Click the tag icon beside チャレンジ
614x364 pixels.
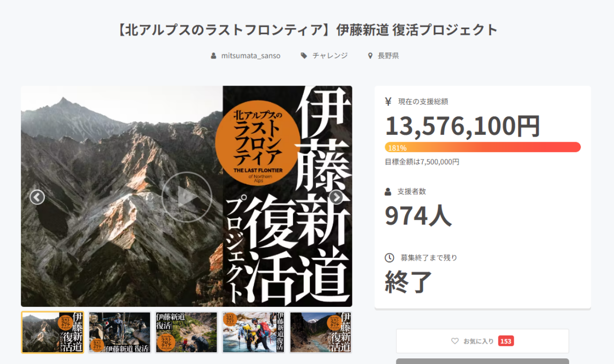pos(304,56)
